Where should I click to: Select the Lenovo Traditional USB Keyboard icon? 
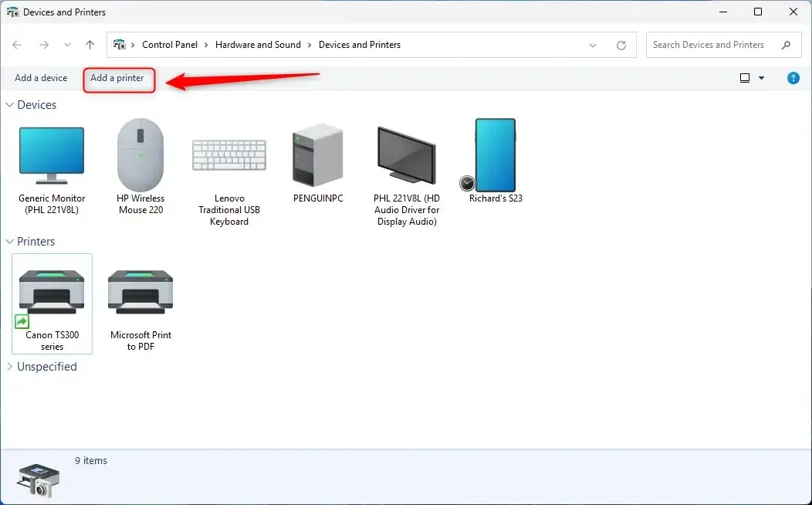229,155
